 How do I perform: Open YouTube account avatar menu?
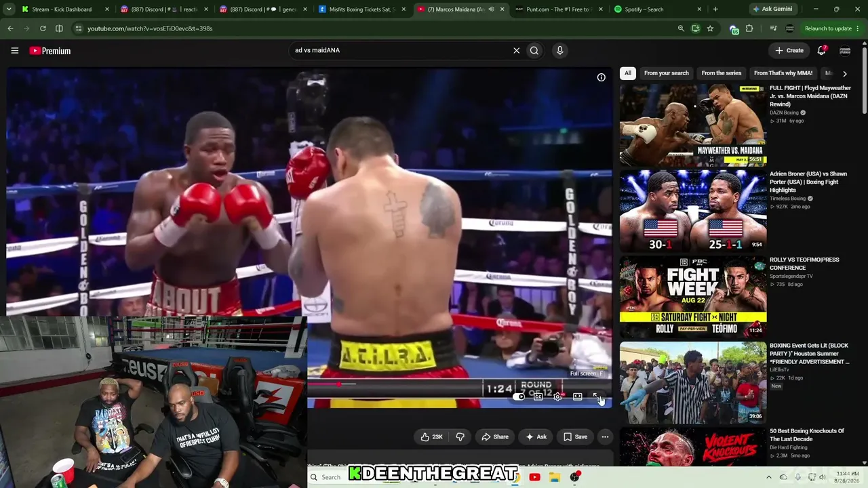pyautogui.click(x=845, y=50)
